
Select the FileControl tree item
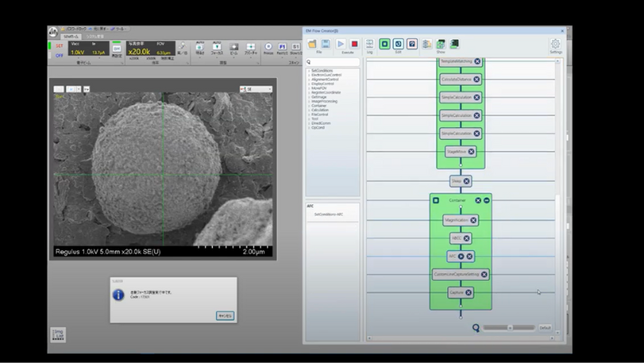click(x=320, y=114)
